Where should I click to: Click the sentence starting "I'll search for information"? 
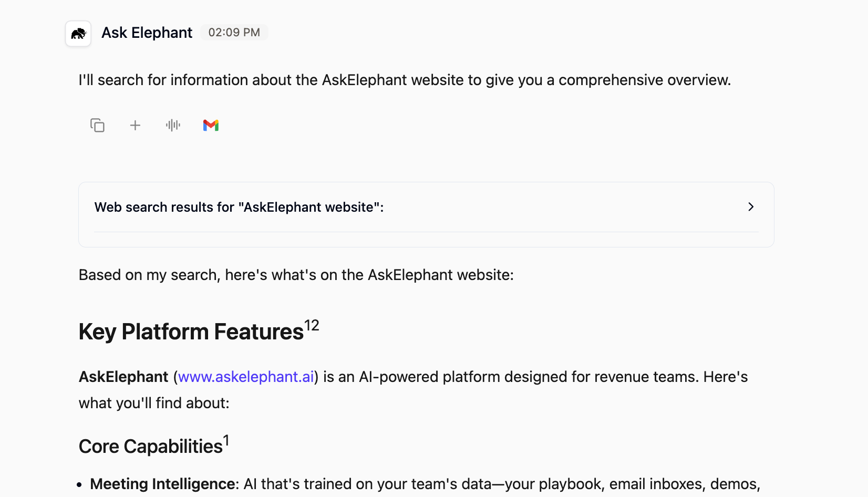click(x=405, y=80)
